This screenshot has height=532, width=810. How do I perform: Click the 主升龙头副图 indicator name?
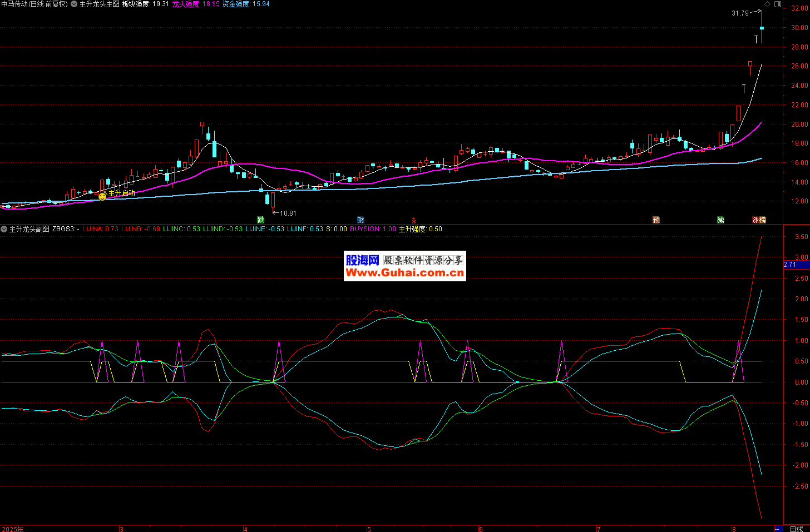pos(29,229)
